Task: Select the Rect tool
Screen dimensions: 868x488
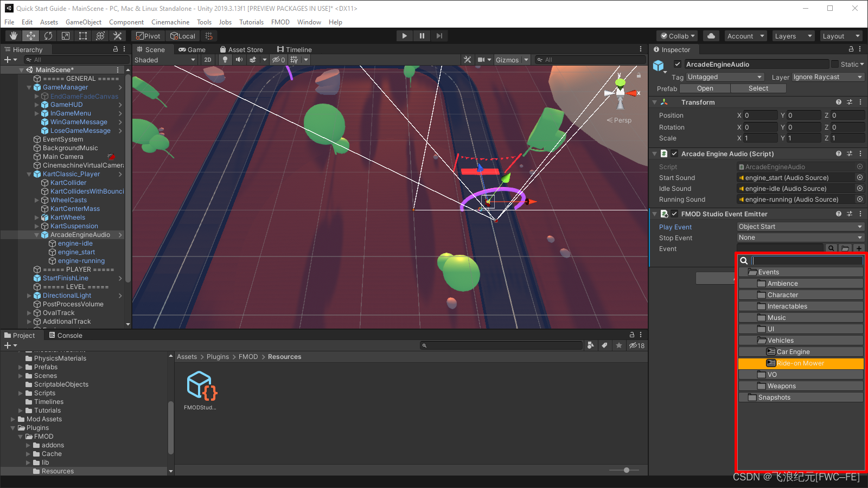Action: tap(83, 36)
